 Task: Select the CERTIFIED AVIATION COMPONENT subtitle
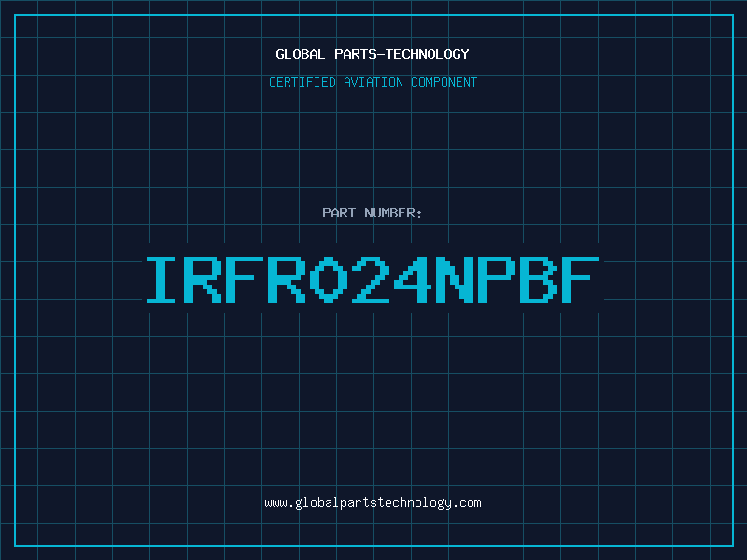tap(373, 82)
